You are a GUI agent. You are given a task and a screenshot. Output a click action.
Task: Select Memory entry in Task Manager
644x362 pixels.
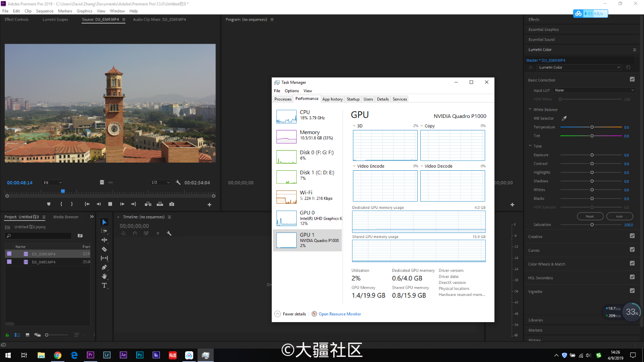(x=307, y=136)
